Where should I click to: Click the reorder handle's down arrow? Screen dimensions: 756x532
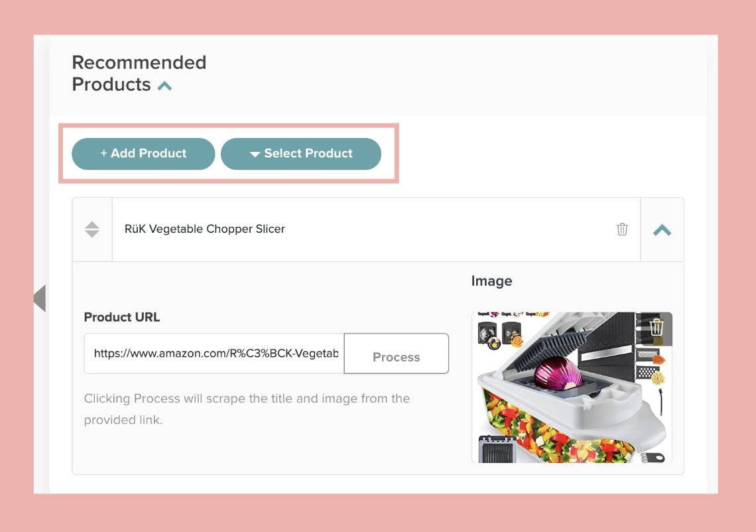click(x=92, y=234)
